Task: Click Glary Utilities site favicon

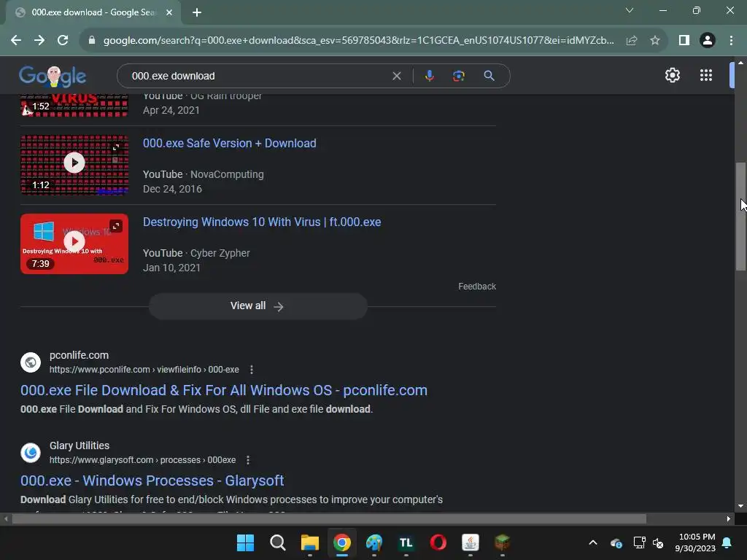Action: pos(31,453)
